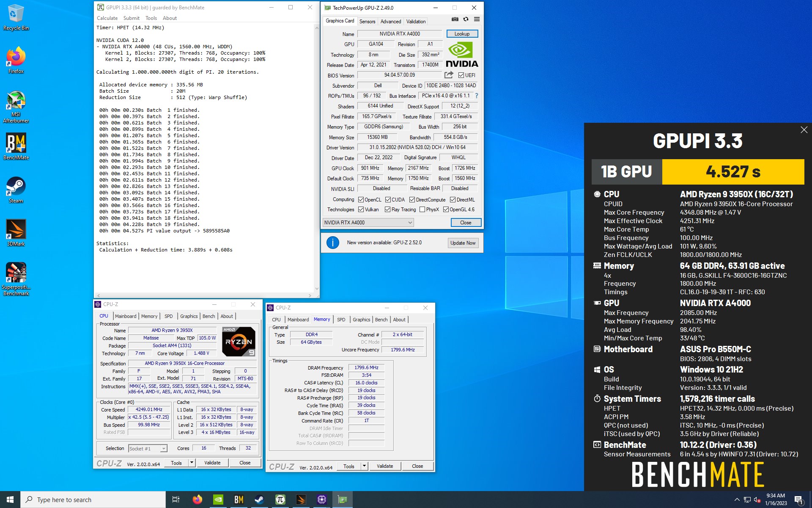Viewport: 812px width, 508px height.
Task: Click the taskbar clock showing 9:34 AM
Action: coord(776,500)
